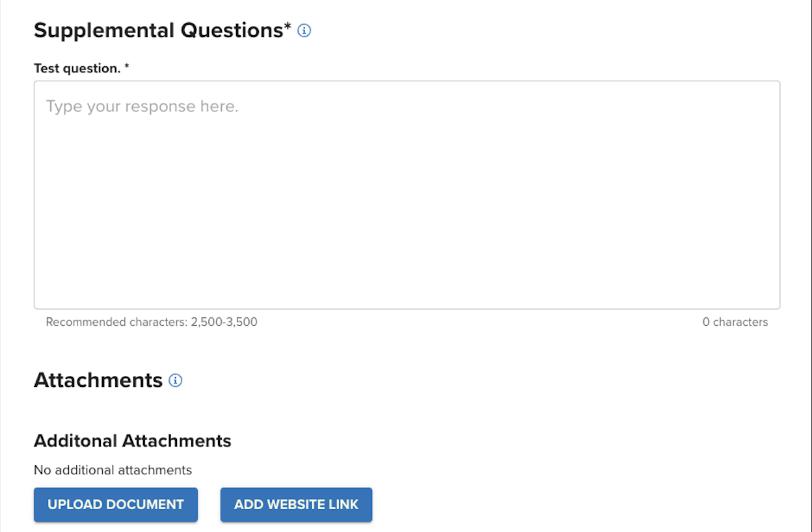Click the required asterisk after Supplemental Questions

point(288,28)
